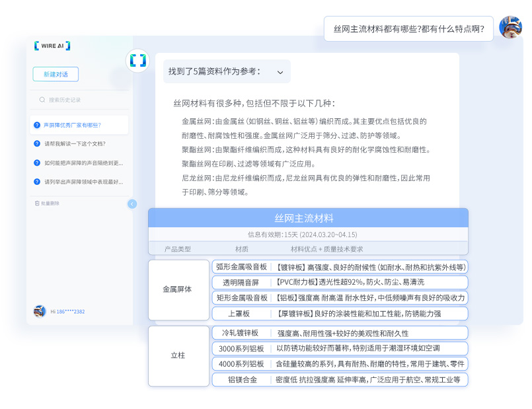The image size is (532, 409).
Task: Click question icon beside 请帮我解读一下这个文档
Action: click(37, 143)
